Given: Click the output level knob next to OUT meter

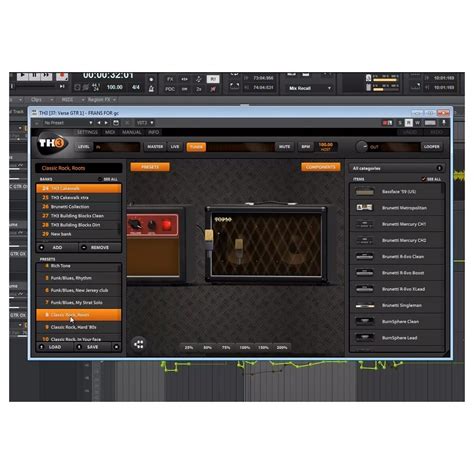Looking at the screenshot, I should click(x=362, y=147).
